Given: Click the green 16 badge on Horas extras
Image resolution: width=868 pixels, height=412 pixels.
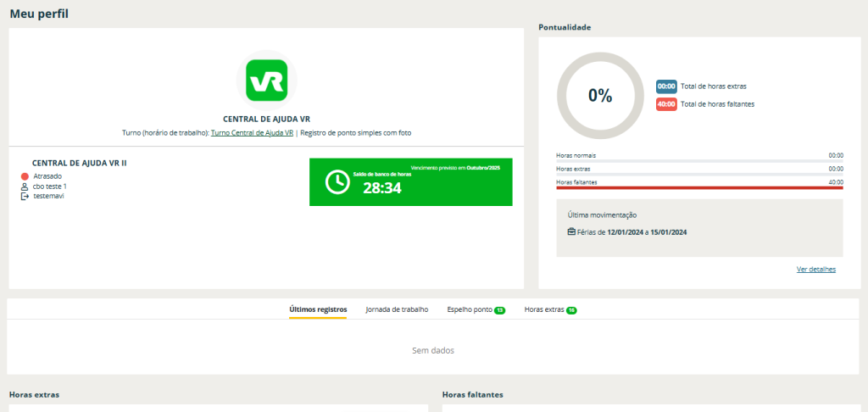Looking at the screenshot, I should click(x=572, y=310).
